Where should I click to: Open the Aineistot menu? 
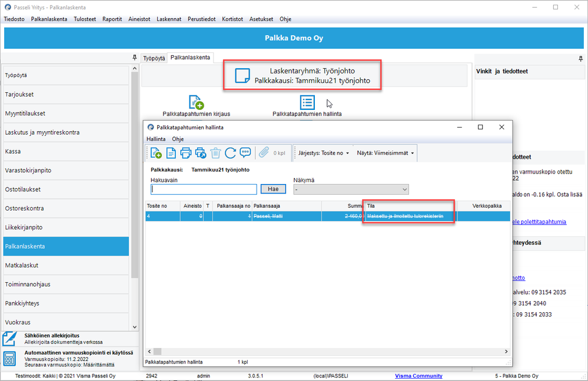coord(139,19)
